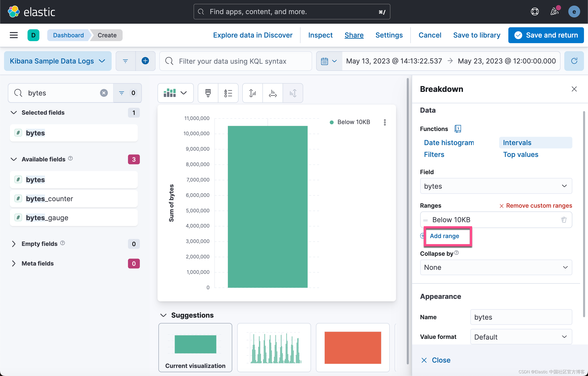Delete the Below 10KB range
The image size is (588, 376).
click(x=564, y=220)
